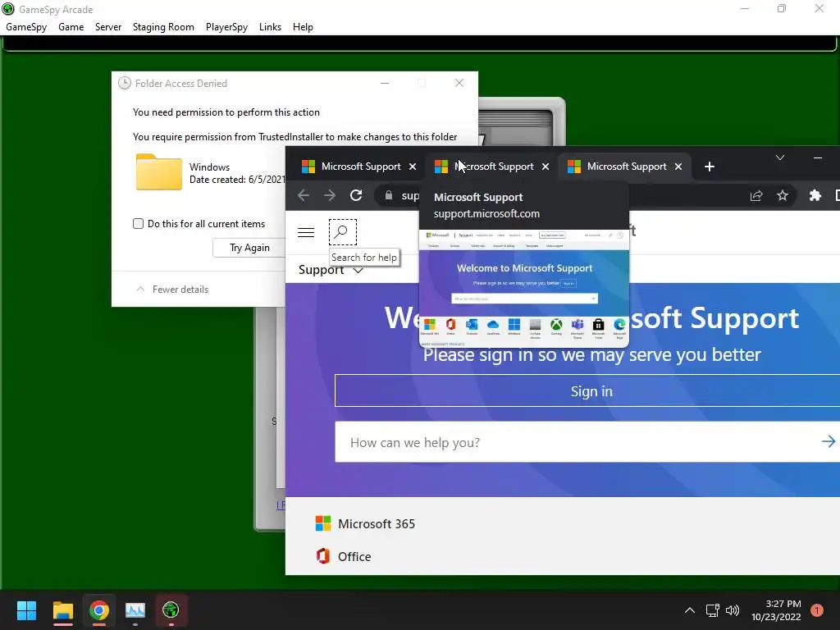Screen dimensions: 840x630
Task: Open the Staging Room menu
Action: pos(163,27)
